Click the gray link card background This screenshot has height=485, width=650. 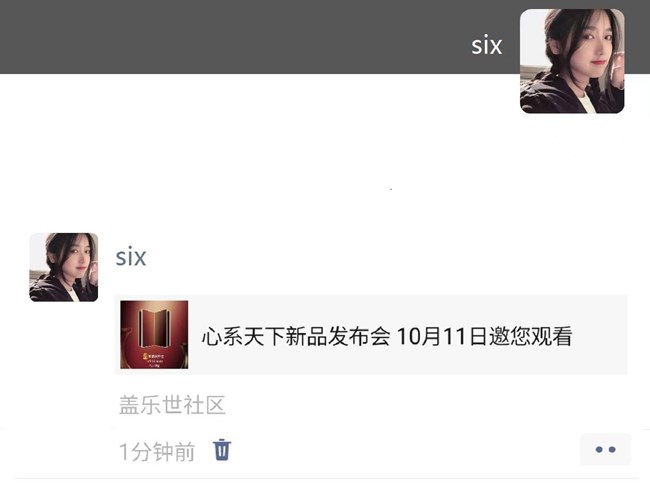[371, 335]
